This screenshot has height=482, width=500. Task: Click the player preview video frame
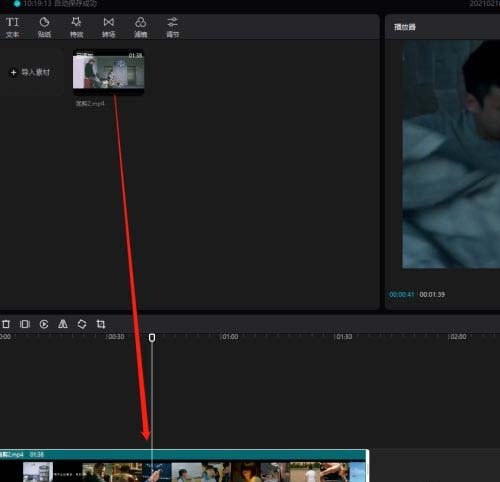click(451, 154)
